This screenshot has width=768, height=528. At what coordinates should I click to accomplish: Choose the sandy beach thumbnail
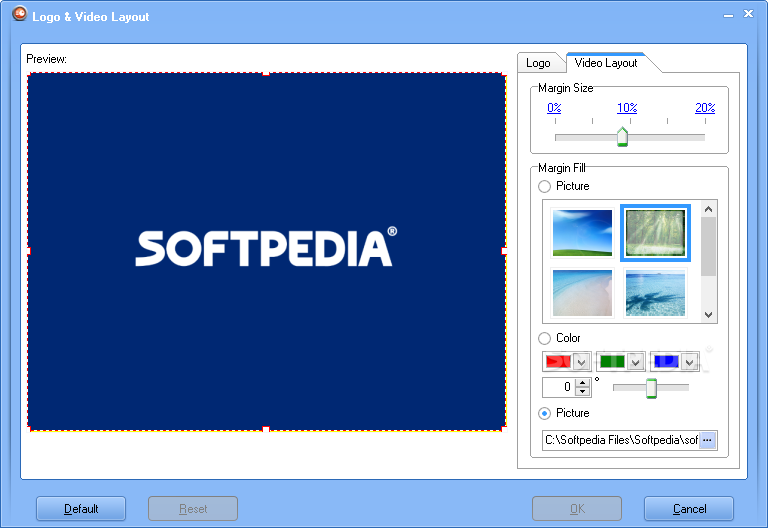pyautogui.click(x=582, y=293)
